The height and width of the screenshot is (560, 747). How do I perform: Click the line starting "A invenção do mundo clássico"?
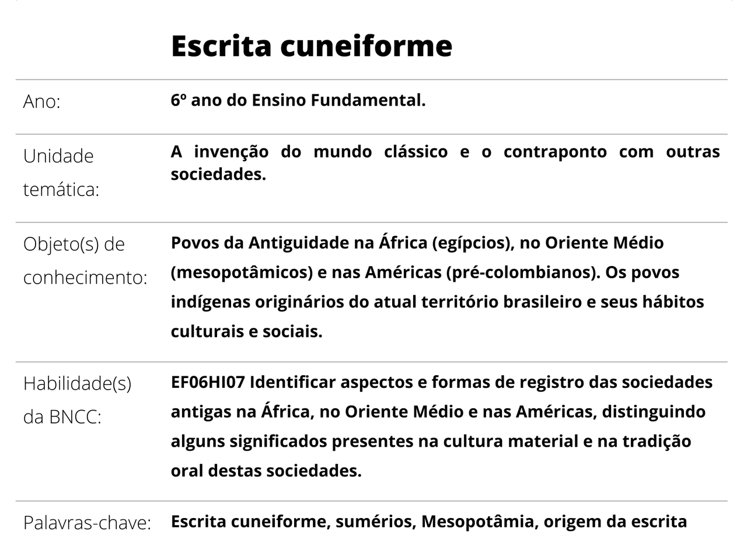(x=445, y=152)
